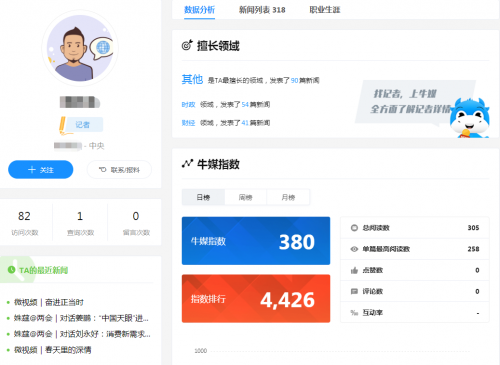Open the 新闻列表 318 tab
Viewport: 500px width, 365px height.
click(262, 10)
